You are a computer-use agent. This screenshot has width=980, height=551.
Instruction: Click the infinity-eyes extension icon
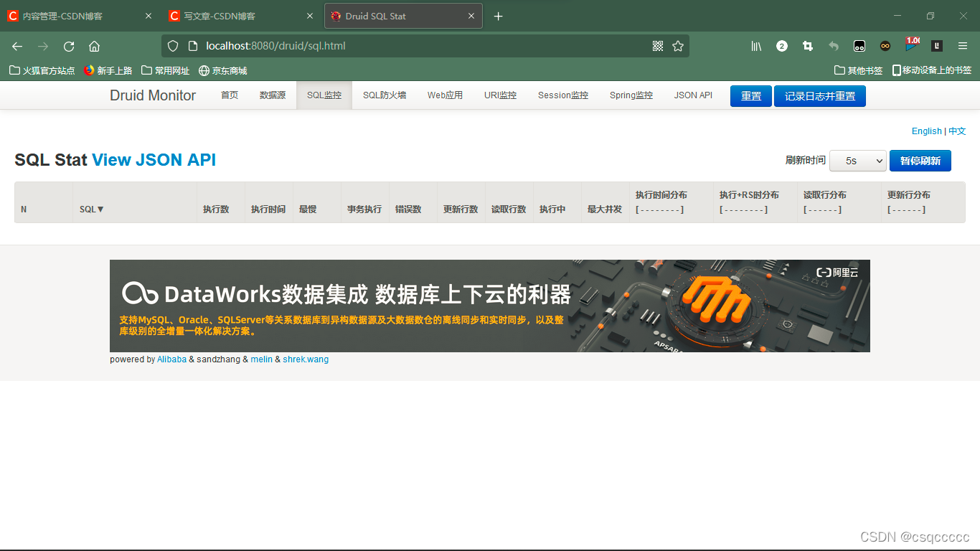click(885, 45)
